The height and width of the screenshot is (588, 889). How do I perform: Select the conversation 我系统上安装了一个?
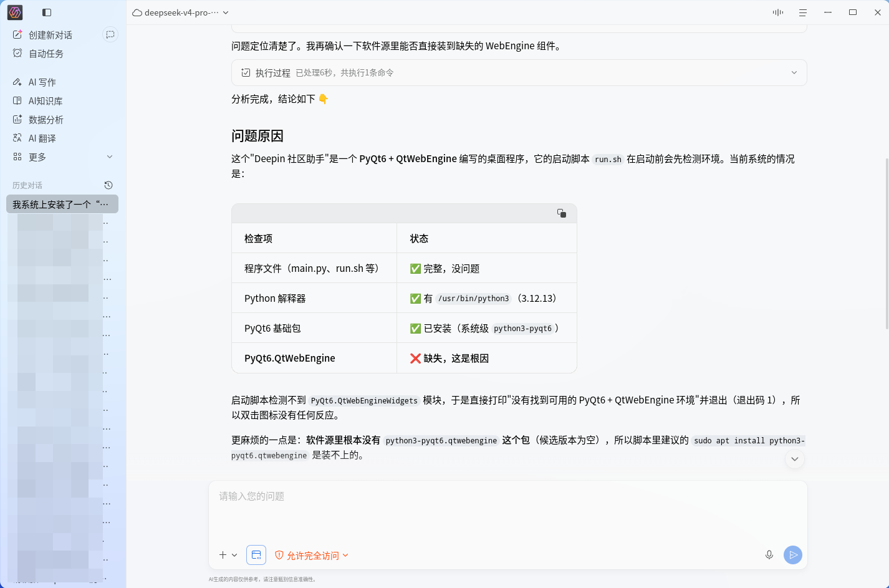pyautogui.click(x=62, y=204)
